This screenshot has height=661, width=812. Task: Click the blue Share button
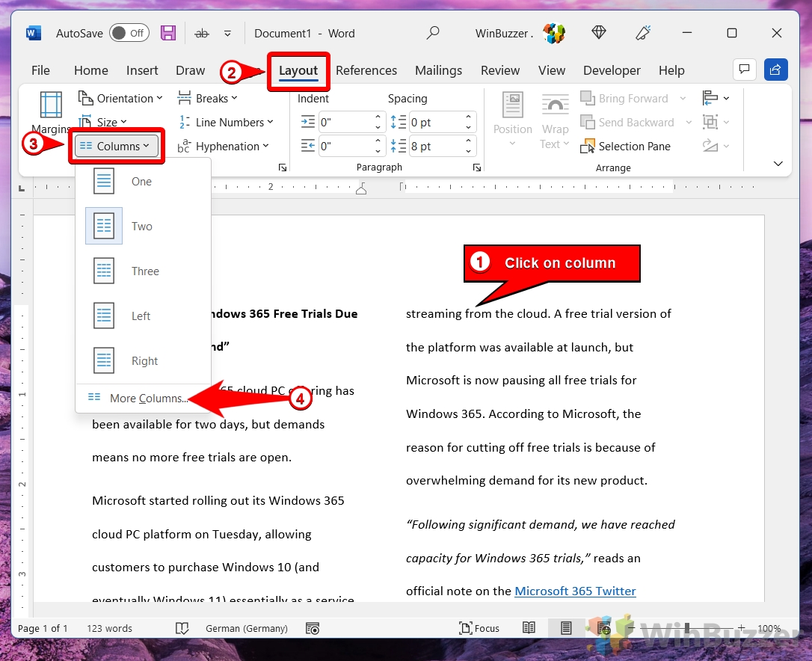point(775,70)
